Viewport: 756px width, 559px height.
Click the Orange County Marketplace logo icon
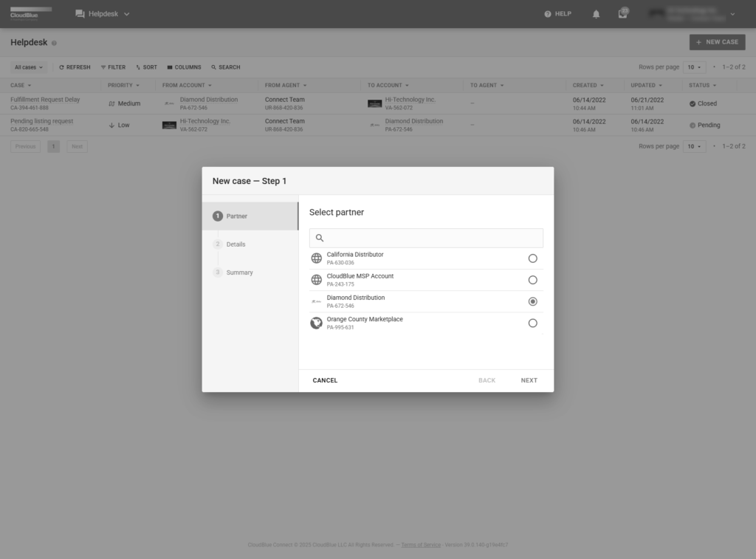point(316,323)
